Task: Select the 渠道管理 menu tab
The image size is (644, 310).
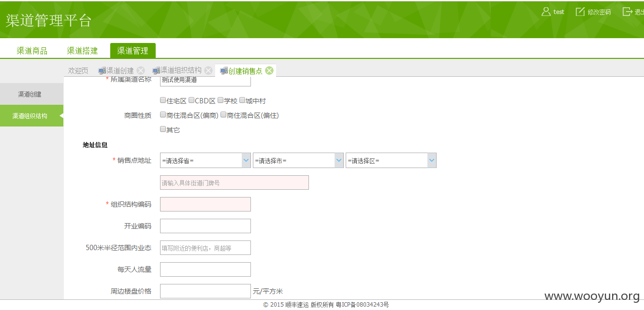Action: 133,51
